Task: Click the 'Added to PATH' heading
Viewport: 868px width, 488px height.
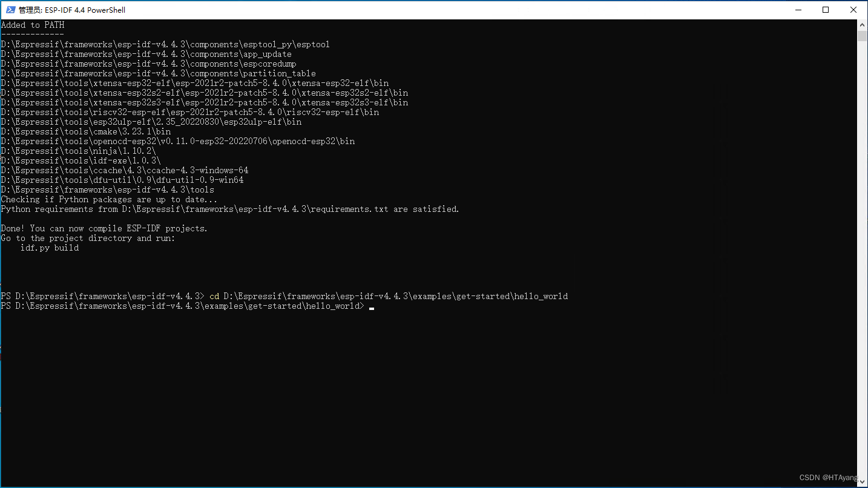Action: coord(32,24)
